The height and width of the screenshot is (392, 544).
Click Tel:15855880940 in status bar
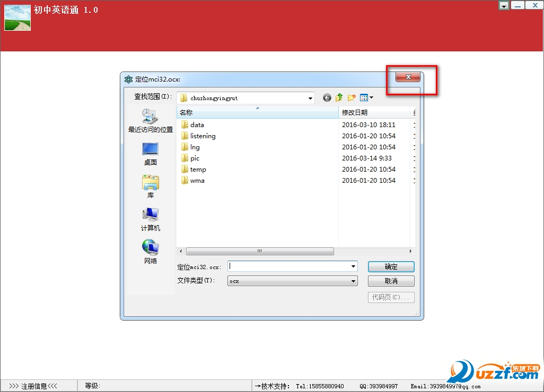320,386
